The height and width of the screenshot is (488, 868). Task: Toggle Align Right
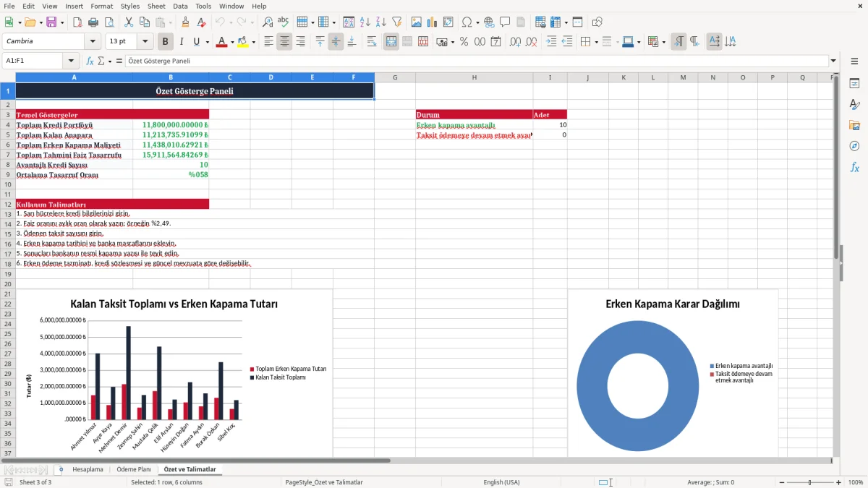coord(300,42)
